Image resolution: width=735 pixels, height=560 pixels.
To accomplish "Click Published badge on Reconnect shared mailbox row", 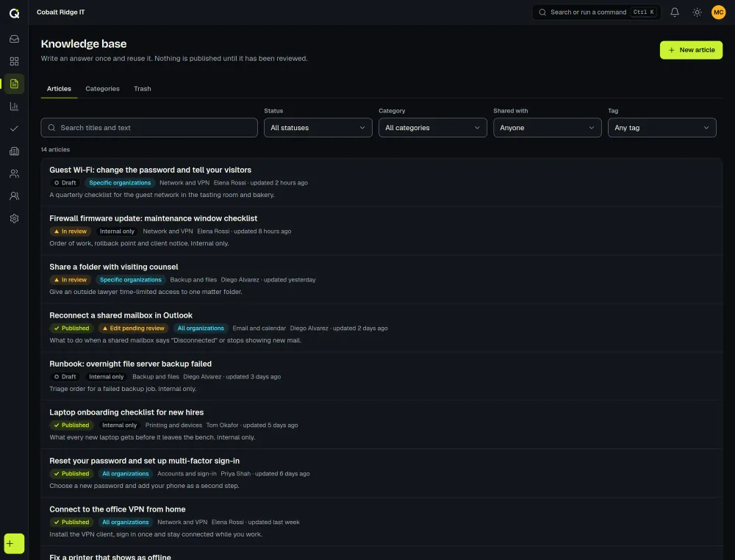I will click(x=72, y=329).
